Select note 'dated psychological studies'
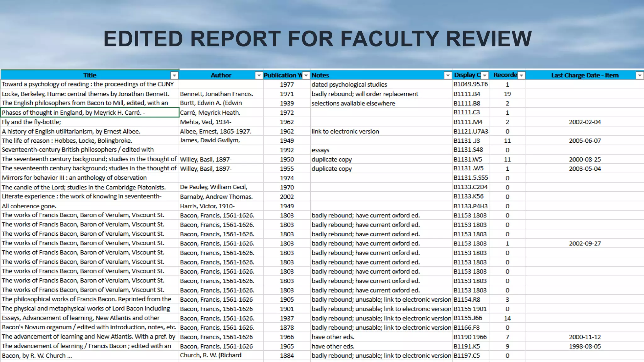The image size is (644, 362). 381,84
